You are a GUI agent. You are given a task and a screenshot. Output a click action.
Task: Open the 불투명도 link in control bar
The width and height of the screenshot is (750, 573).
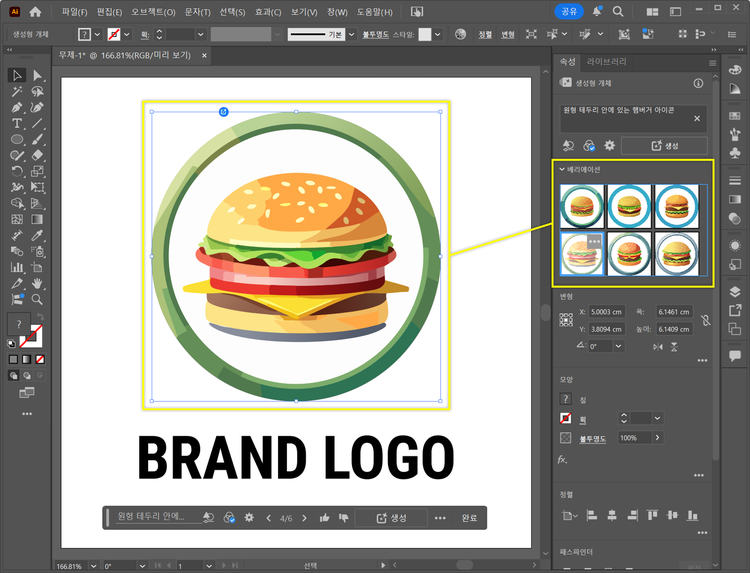point(375,34)
